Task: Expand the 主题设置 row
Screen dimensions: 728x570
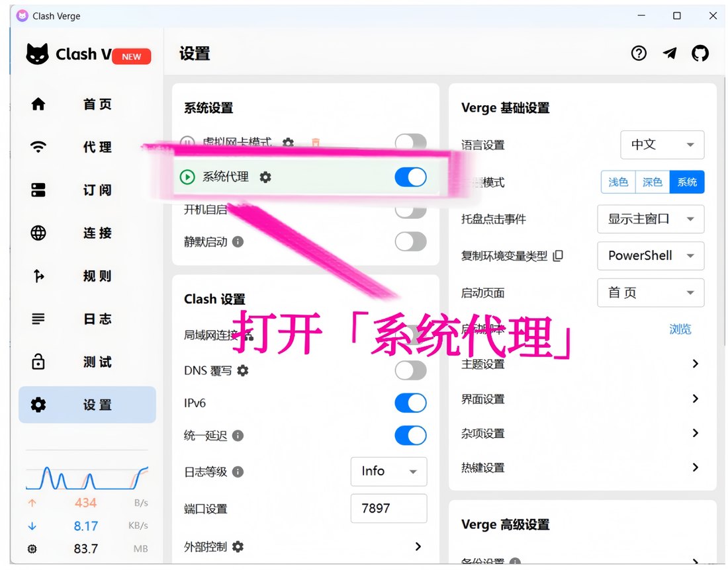Action: (582, 364)
